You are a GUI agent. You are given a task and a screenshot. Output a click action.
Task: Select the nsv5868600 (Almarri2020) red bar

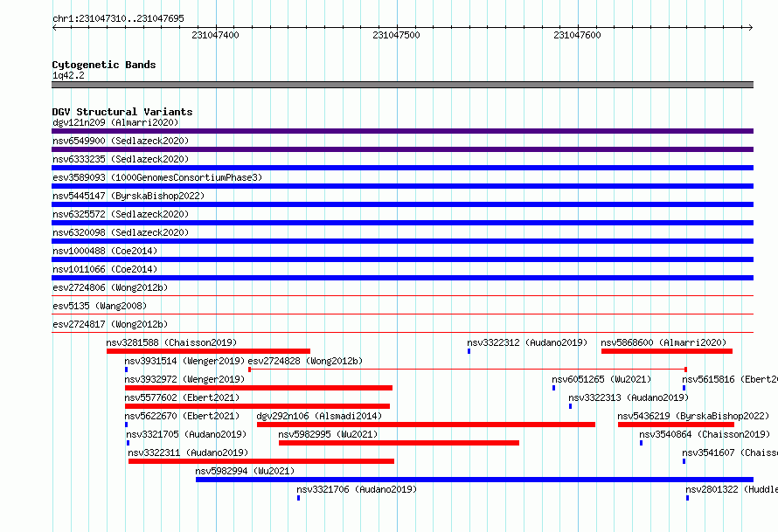click(x=667, y=351)
